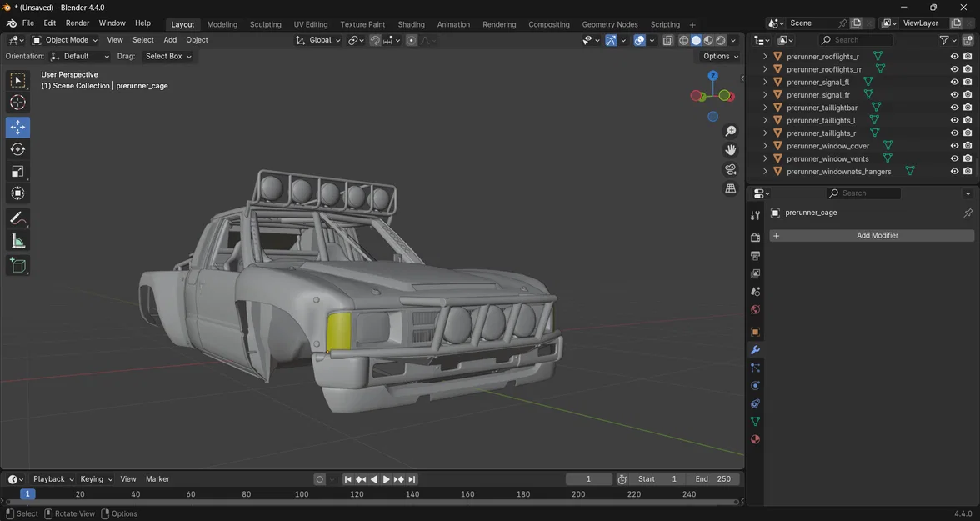Open the Render menu
The height and width of the screenshot is (521, 980).
77,23
